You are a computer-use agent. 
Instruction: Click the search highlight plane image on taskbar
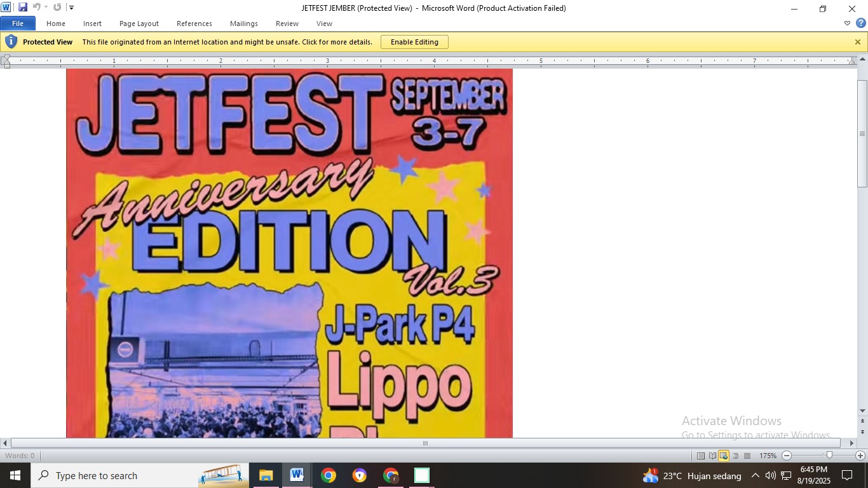(x=222, y=475)
